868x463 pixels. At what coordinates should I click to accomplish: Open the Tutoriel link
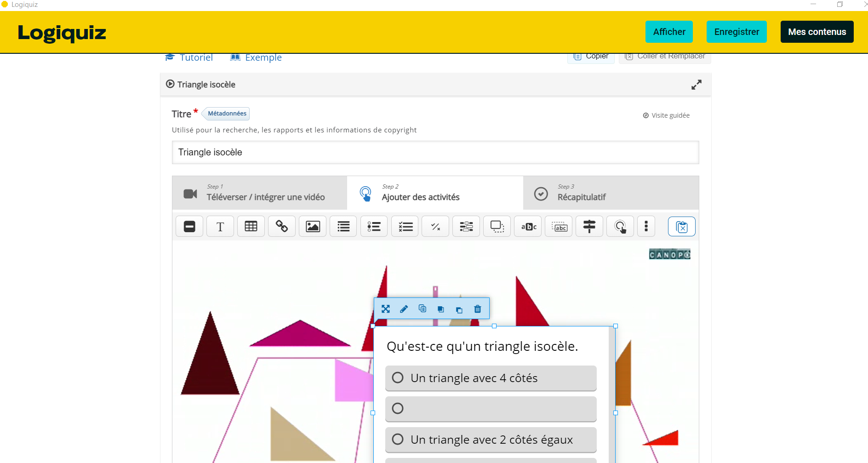(x=189, y=57)
